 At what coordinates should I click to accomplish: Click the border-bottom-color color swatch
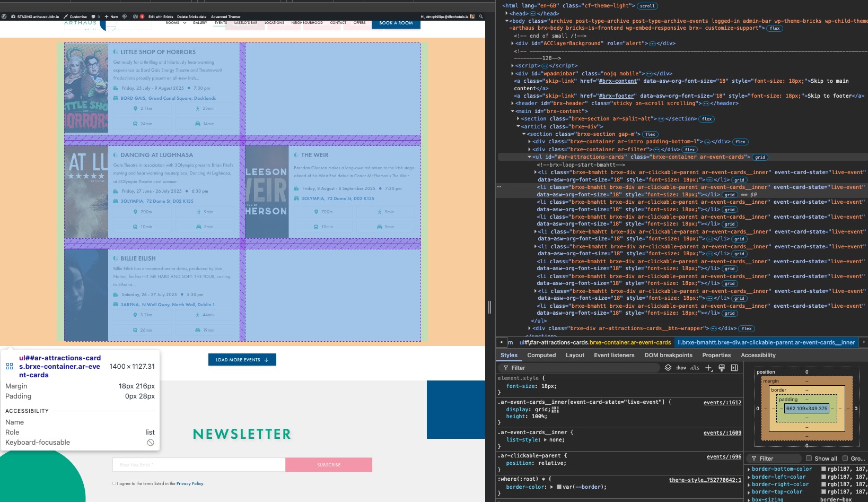(x=823, y=469)
